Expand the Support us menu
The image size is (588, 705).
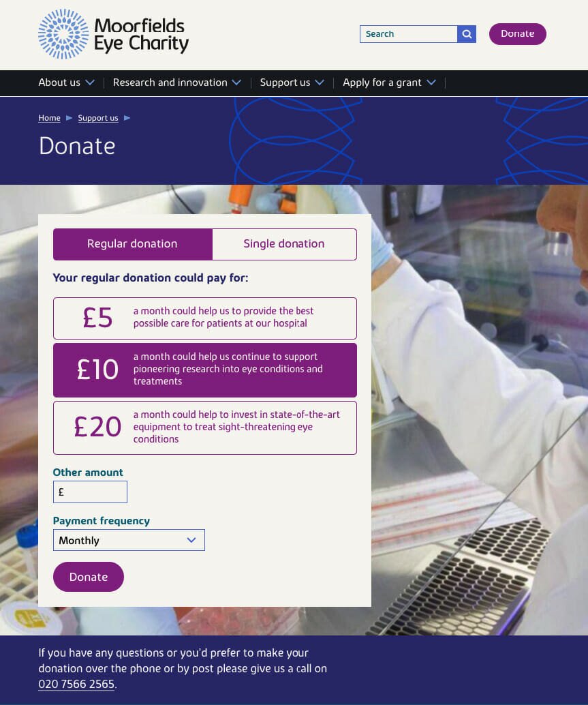click(292, 82)
